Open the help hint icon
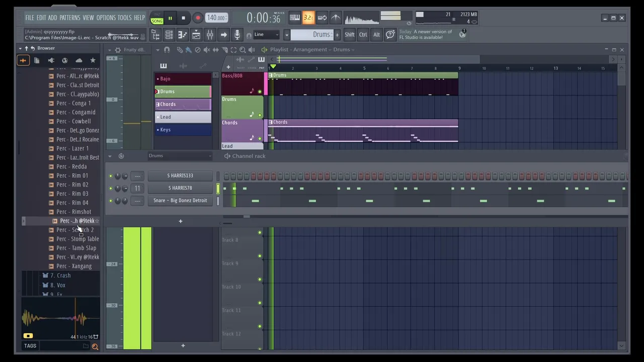This screenshot has width=644, height=362. 390,35
